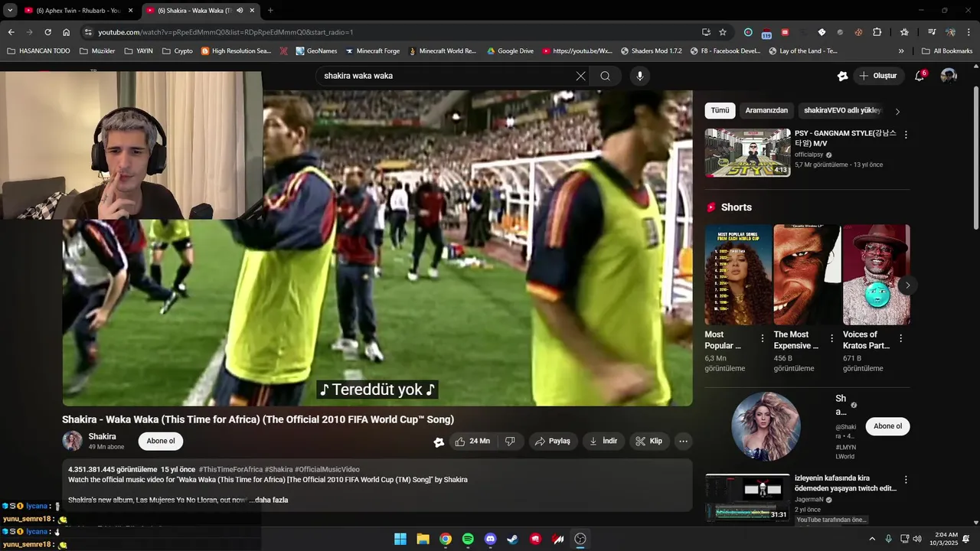Open the All Bookmarks folder
Screen dimensions: 980x551
(x=947, y=51)
